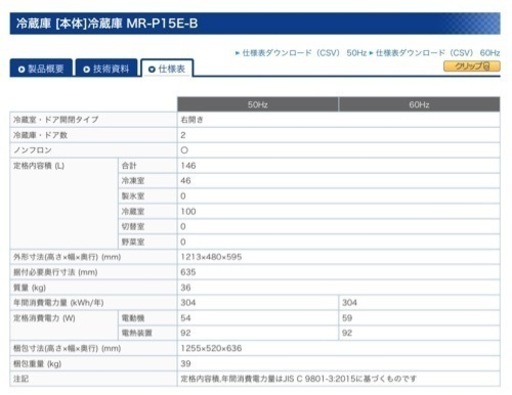Click the dimensions value 1213×480×595
Viewport: 512px width, 395px height.
click(211, 257)
